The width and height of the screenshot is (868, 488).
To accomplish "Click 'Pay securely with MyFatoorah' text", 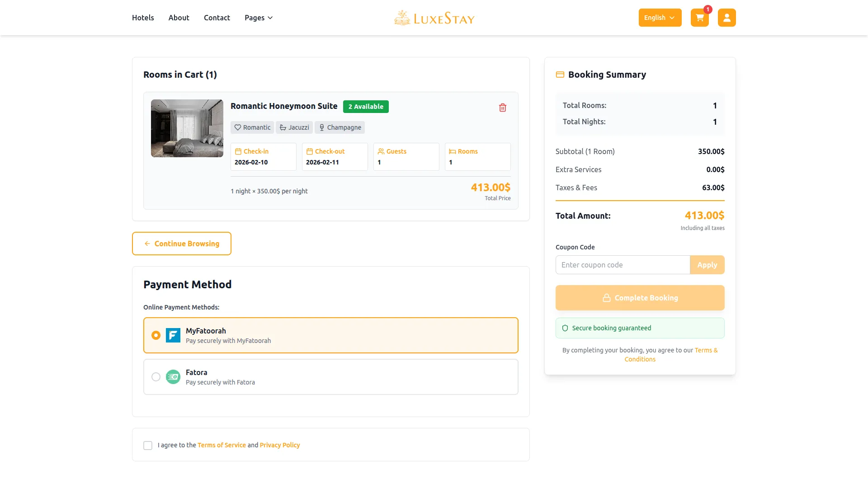I will click(x=228, y=341).
